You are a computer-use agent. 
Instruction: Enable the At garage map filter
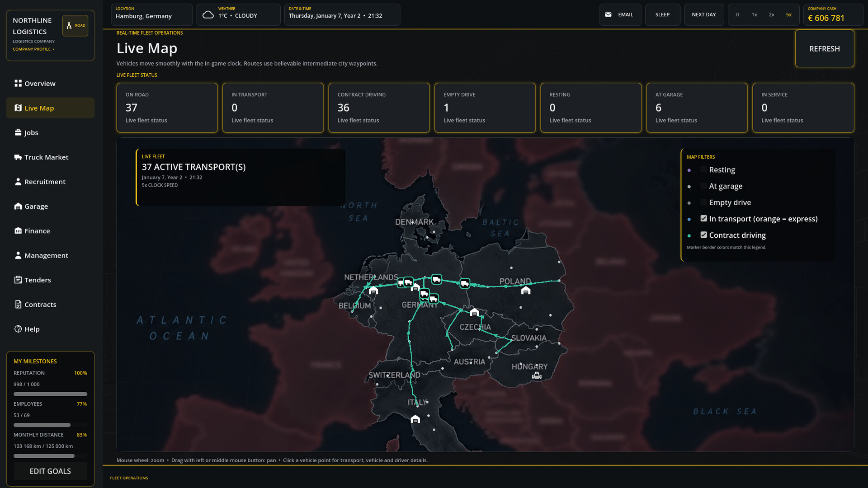[703, 186]
